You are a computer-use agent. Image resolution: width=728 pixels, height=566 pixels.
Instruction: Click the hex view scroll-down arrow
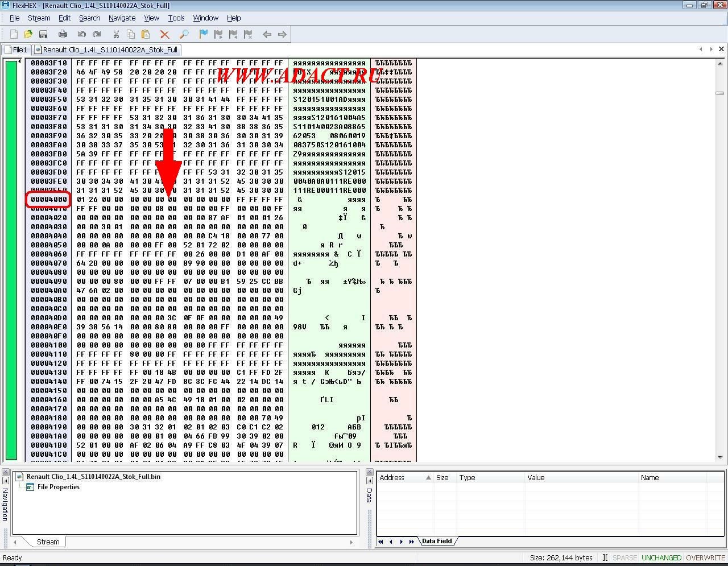click(719, 457)
